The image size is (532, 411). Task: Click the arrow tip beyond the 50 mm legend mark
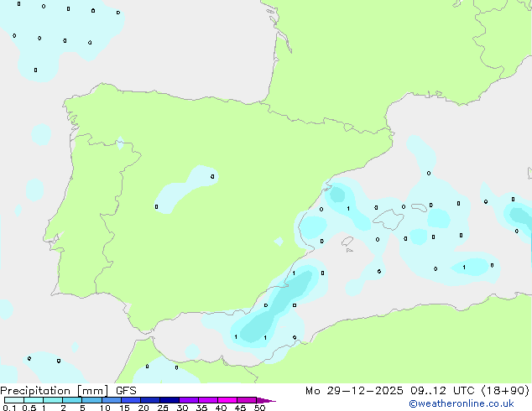click(266, 400)
